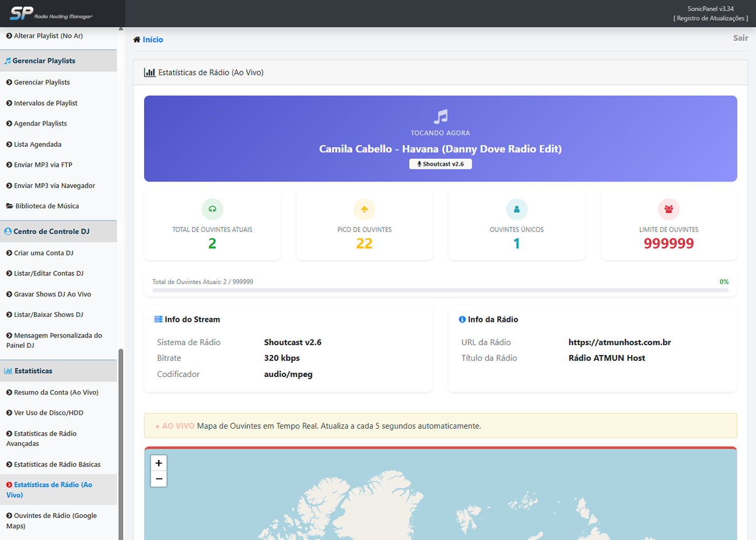Log out using the Sair link
Image resolution: width=756 pixels, height=540 pixels.
point(740,38)
